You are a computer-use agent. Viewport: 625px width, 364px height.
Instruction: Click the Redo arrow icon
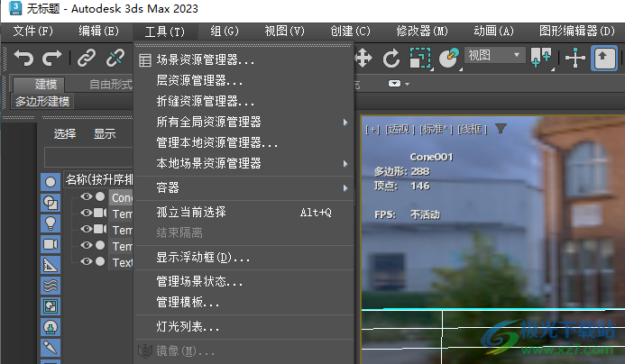click(x=52, y=59)
